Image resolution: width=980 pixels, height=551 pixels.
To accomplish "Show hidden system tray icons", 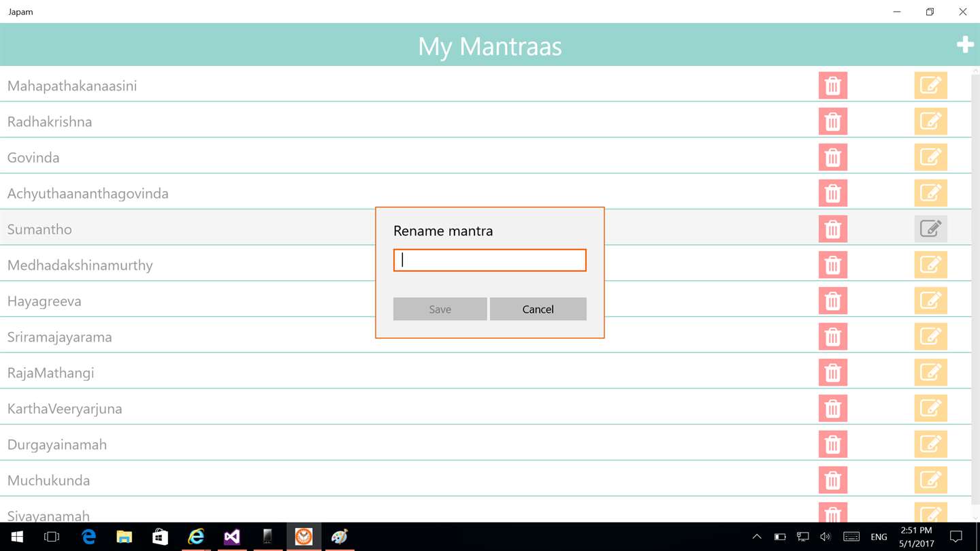I will (756, 537).
